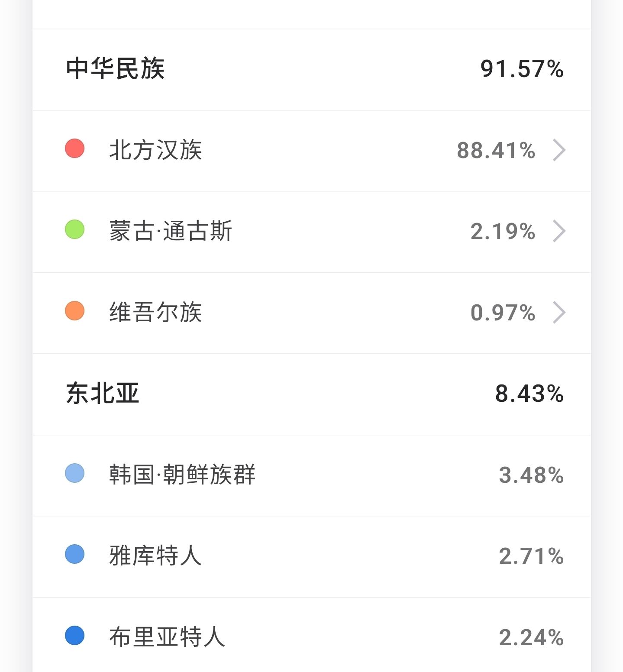The height and width of the screenshot is (672, 623).
Task: Tap the 布里亚特人 label
Action: coord(167,637)
